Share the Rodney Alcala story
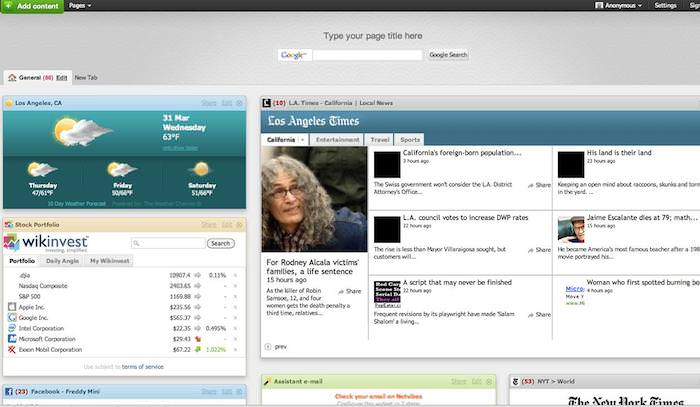The image size is (700, 407). click(350, 291)
